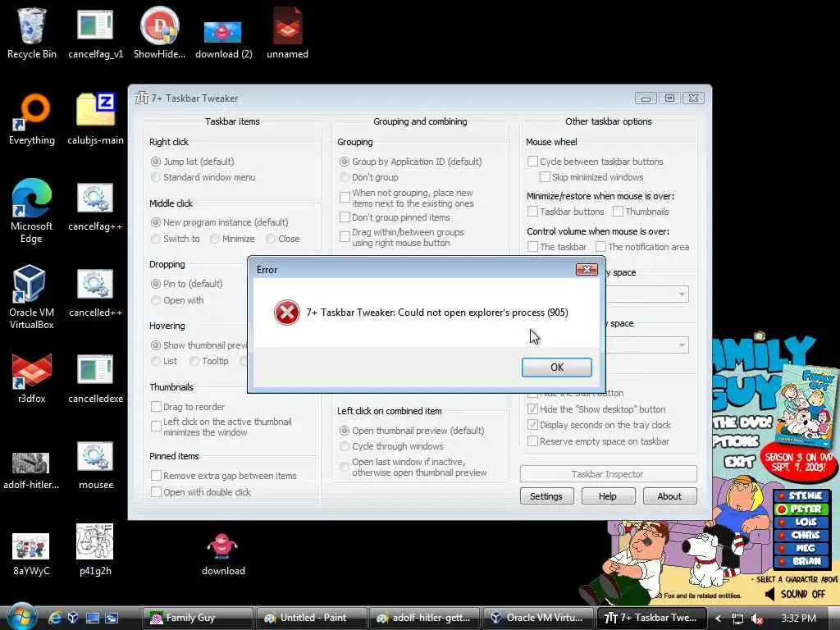Open the Recycle Bin desktop icon
The width and height of the screenshot is (840, 630).
point(32,32)
